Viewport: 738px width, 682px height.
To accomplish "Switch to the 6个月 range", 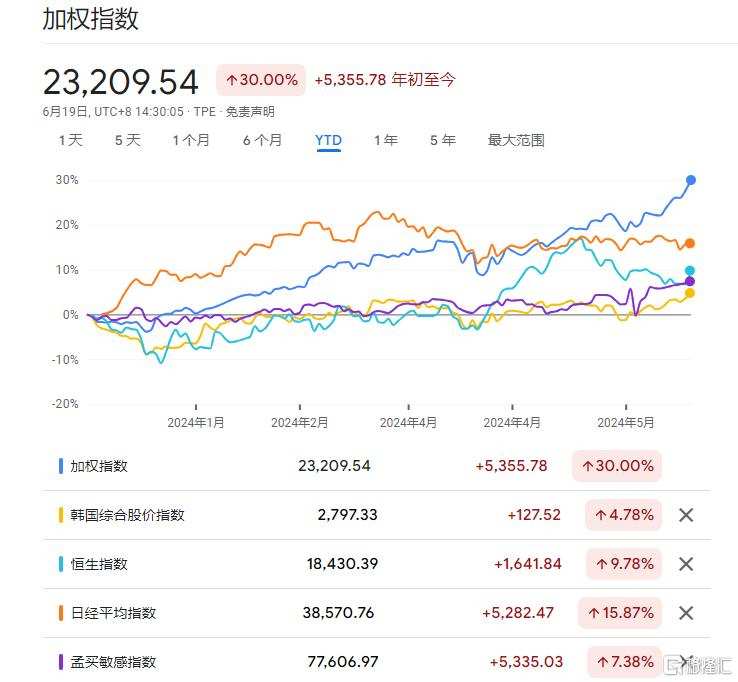I will coord(262,140).
